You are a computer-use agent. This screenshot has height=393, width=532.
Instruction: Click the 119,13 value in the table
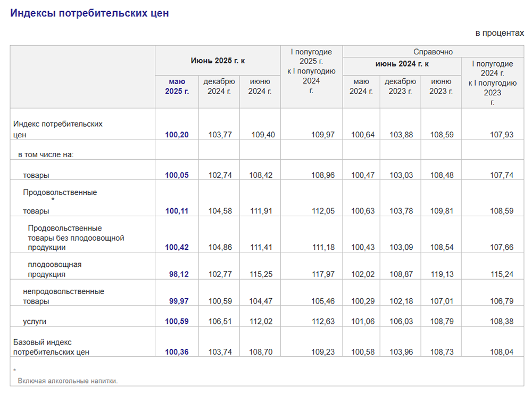point(442,275)
